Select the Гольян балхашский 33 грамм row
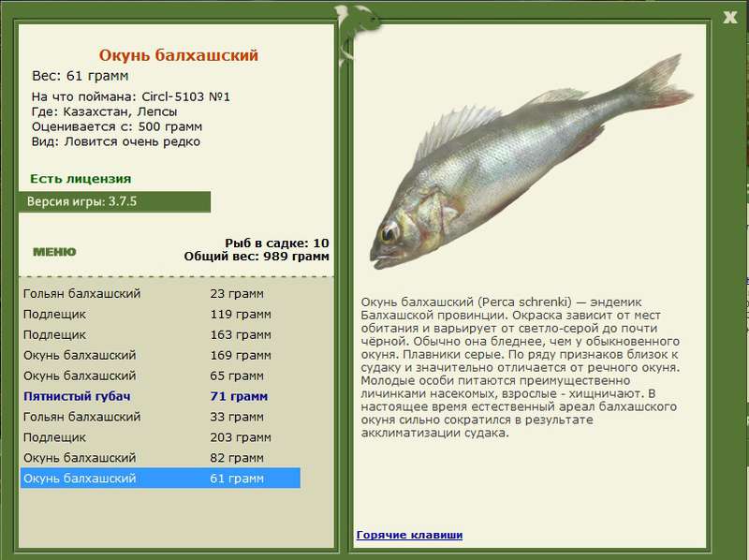The height and width of the screenshot is (560, 749). [x=160, y=417]
